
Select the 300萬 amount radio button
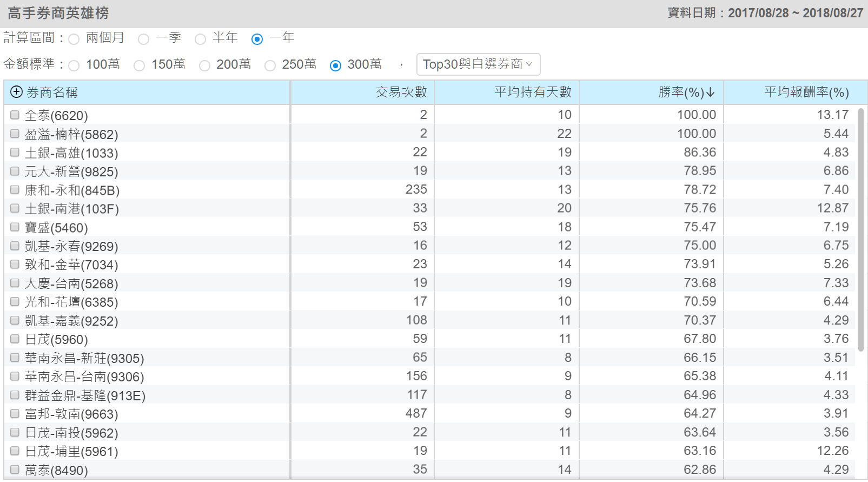point(335,65)
